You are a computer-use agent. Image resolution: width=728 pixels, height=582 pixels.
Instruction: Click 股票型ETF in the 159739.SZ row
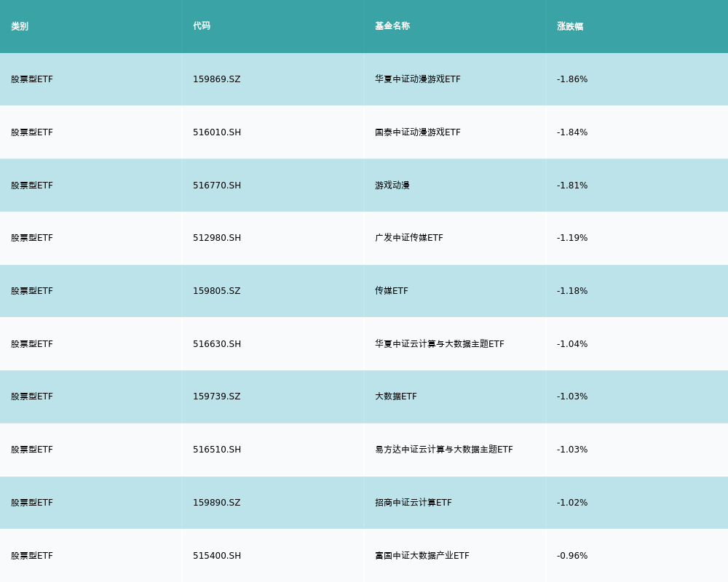[x=32, y=396]
